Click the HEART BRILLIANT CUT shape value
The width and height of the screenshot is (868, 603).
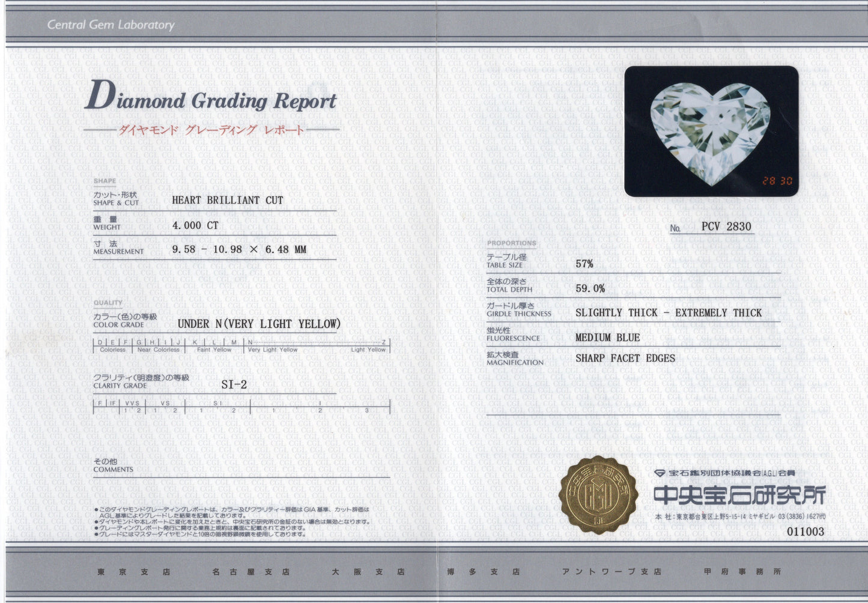click(227, 201)
